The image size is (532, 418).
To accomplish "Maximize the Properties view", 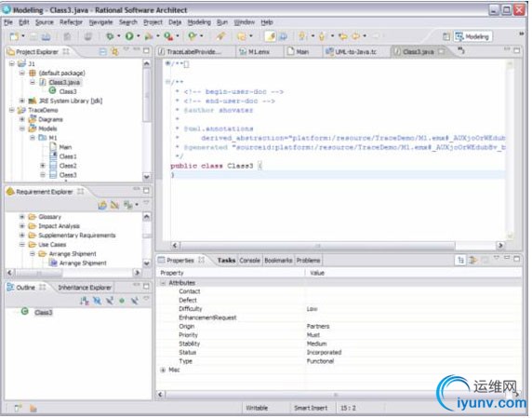I will [x=517, y=259].
